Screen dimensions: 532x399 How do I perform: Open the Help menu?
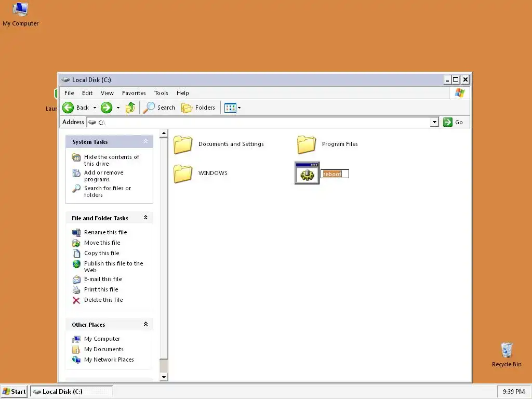[182, 93]
